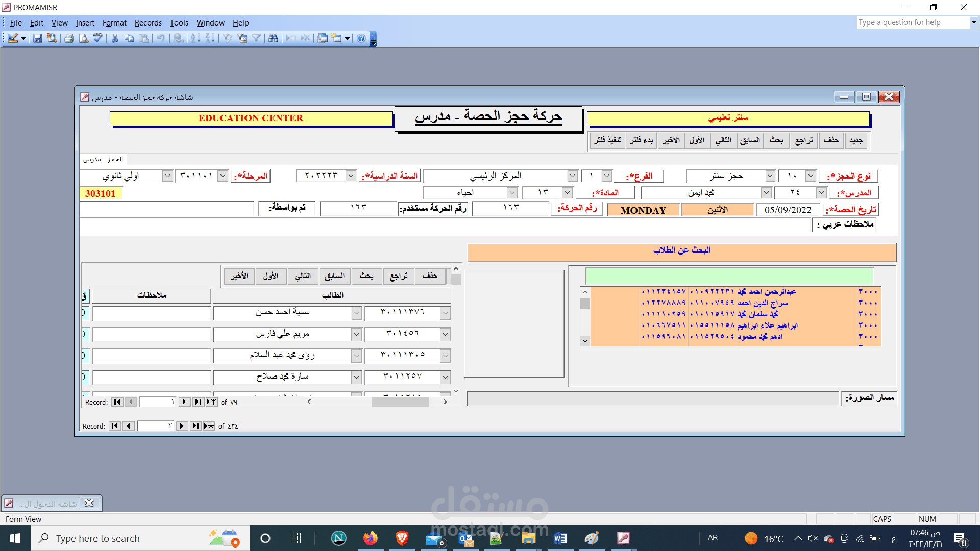Expand the مريم علي فارس student dropdown
980x551 pixels.
click(356, 334)
